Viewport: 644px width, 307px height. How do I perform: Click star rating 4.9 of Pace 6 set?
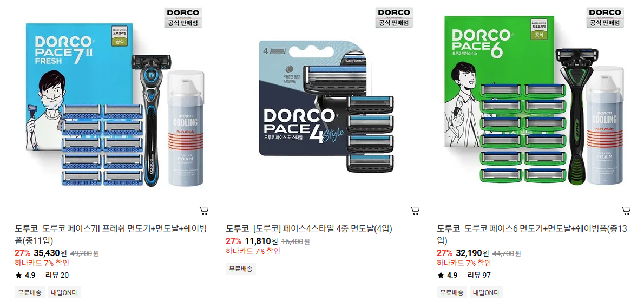click(447, 276)
